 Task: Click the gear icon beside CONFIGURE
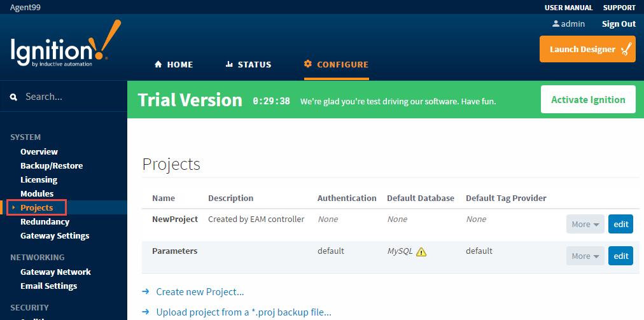(x=308, y=64)
